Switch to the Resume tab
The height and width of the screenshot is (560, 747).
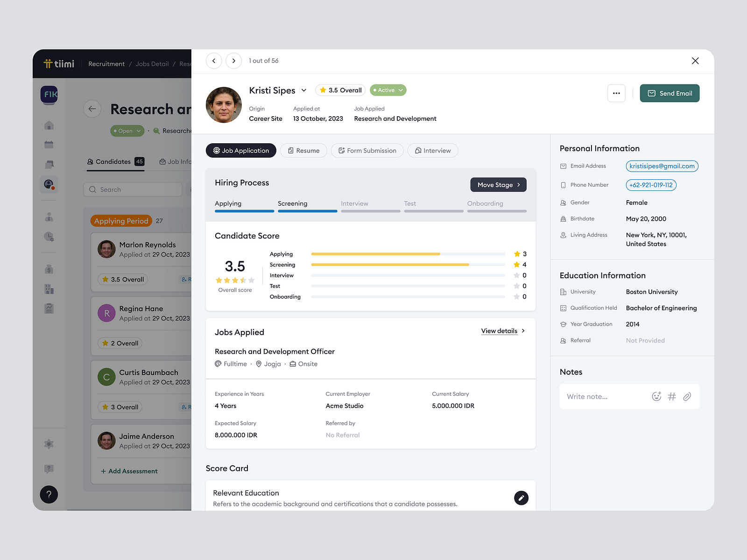coord(303,150)
